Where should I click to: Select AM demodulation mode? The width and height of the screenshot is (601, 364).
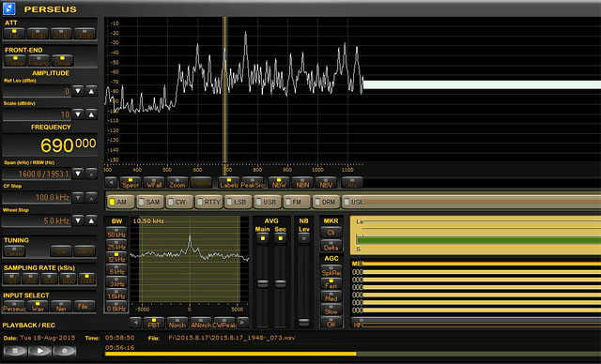coord(120,202)
